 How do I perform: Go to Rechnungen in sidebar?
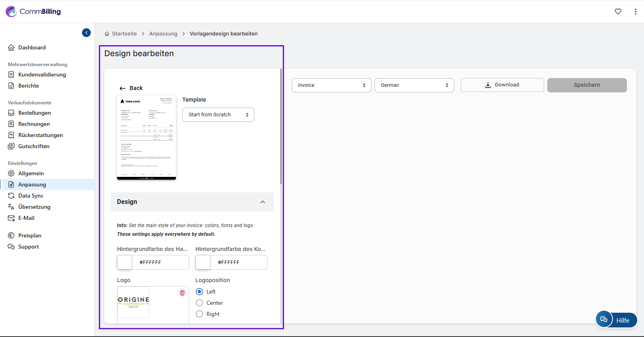point(34,124)
